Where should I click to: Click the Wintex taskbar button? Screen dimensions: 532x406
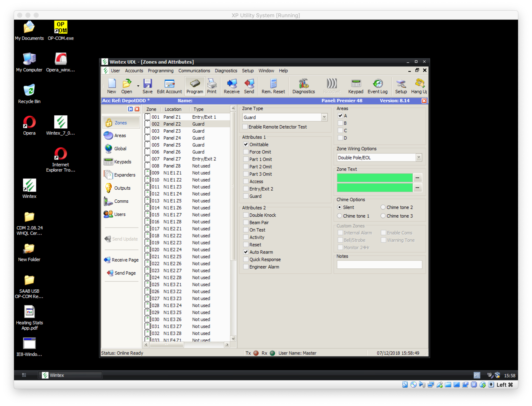(70, 375)
